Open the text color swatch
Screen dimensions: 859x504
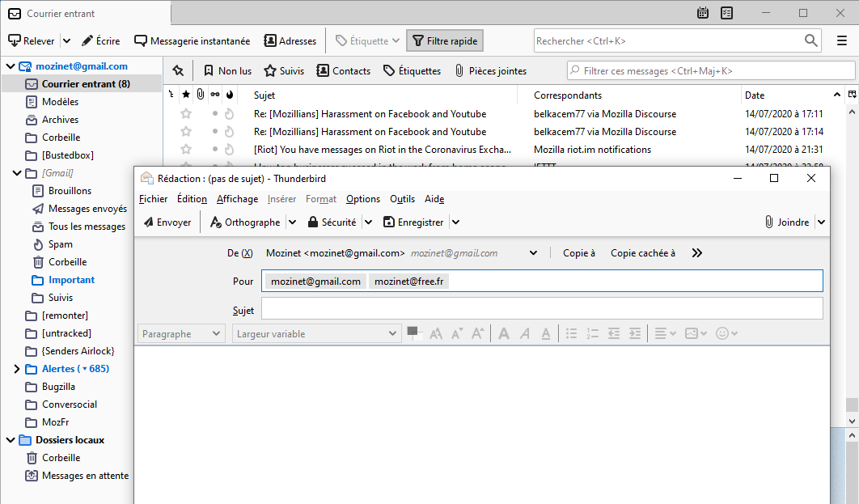tap(413, 332)
